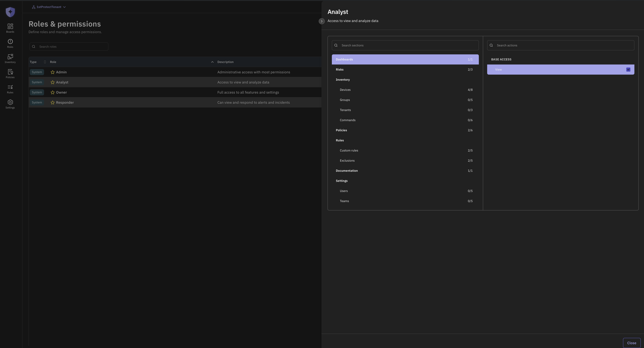The width and height of the screenshot is (644, 348).
Task: Open the 1stProtectTenant tenant dropdown
Action: (x=49, y=7)
